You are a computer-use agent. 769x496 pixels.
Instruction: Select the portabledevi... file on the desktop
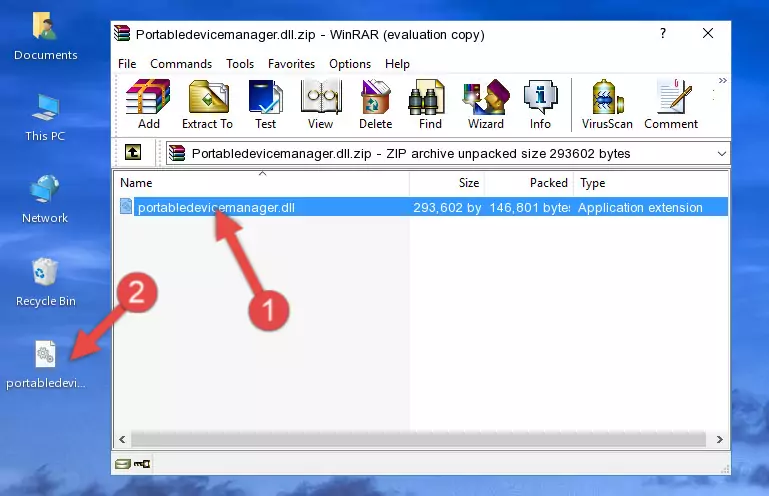46,365
